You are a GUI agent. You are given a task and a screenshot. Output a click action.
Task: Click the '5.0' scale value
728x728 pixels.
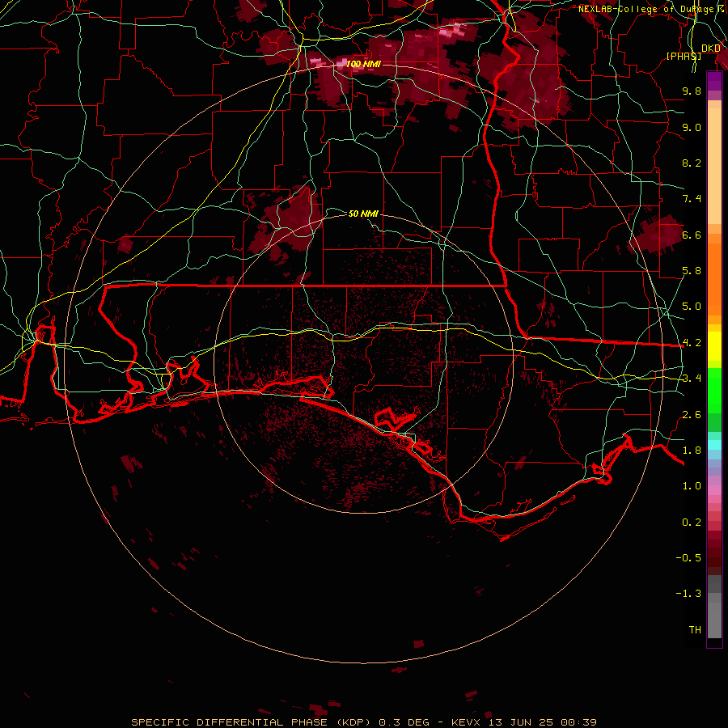point(692,307)
